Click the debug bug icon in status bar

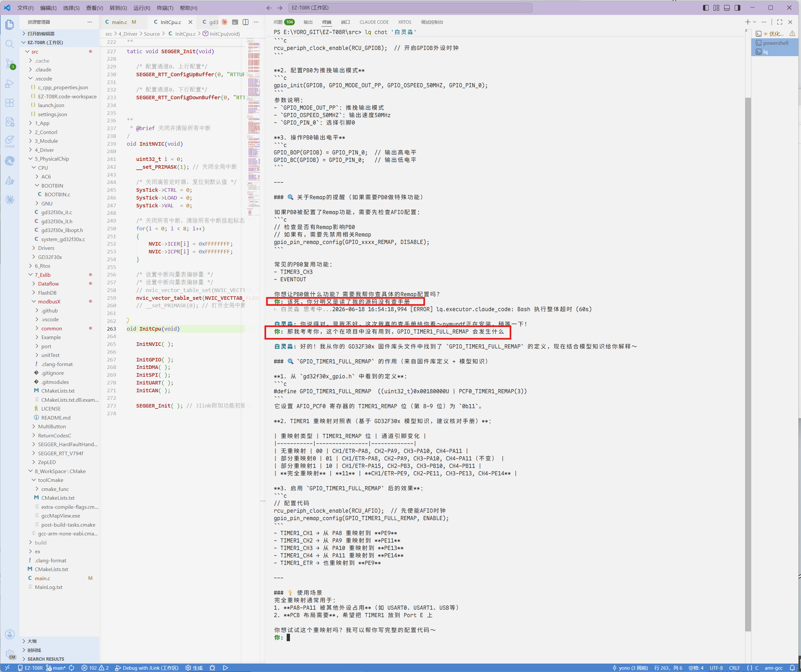tap(212, 668)
